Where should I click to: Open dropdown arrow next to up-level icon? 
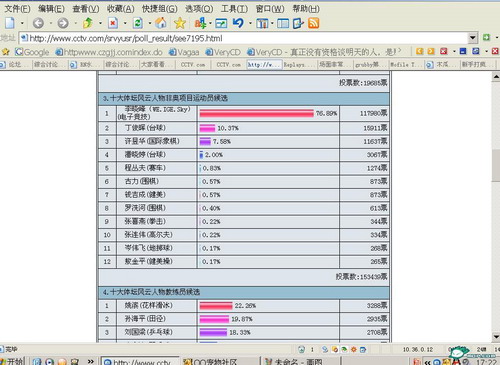pos(100,23)
